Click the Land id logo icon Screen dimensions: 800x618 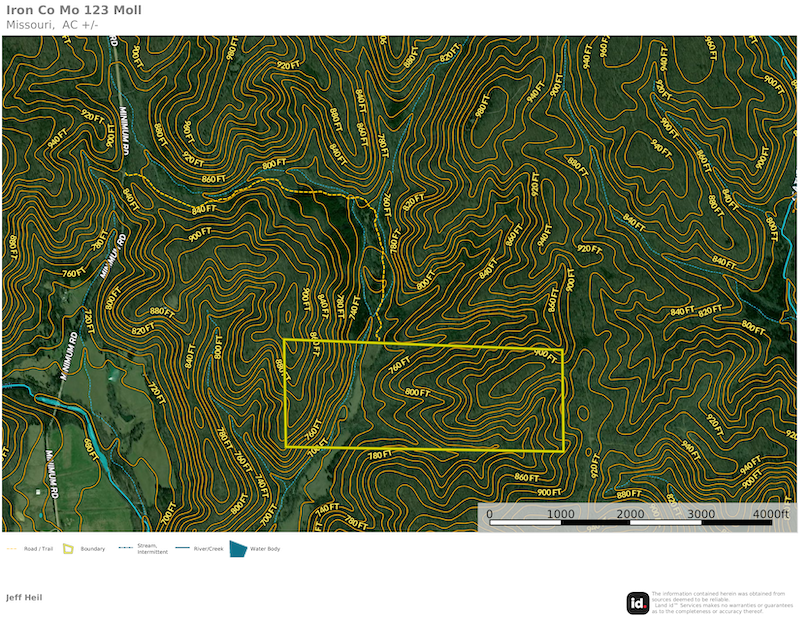coord(638,603)
